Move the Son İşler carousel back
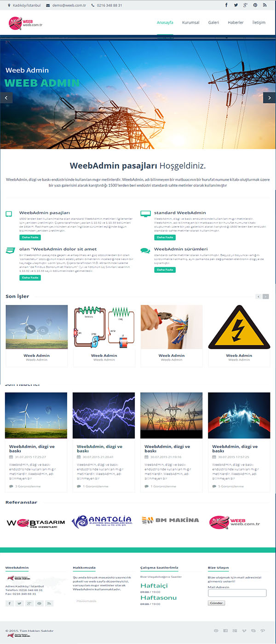Image resolution: width=276 pixels, height=644 pixels. (259, 297)
